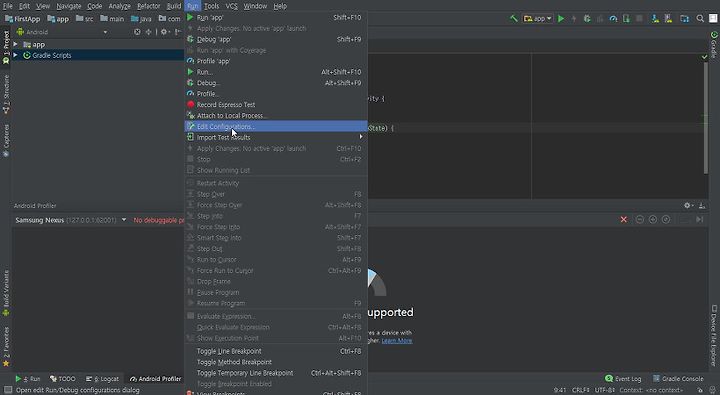Screen dimensions: 720x395
Task: Click the Profile 'app' gauge icon in toolbar
Action: click(x=613, y=19)
